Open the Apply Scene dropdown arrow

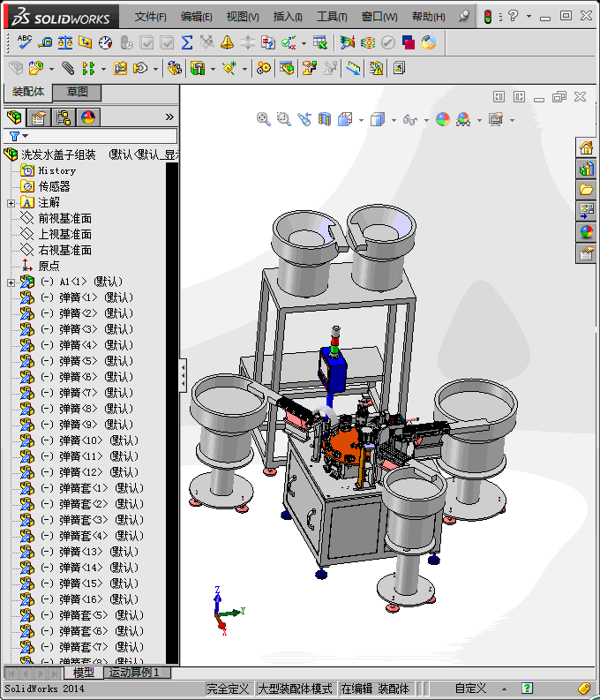click(479, 120)
